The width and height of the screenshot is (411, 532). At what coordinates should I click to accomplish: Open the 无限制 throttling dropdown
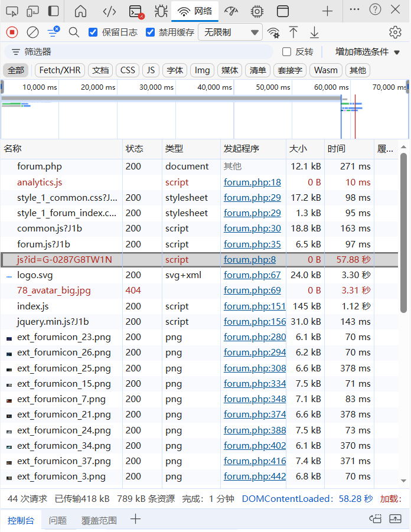tap(230, 32)
